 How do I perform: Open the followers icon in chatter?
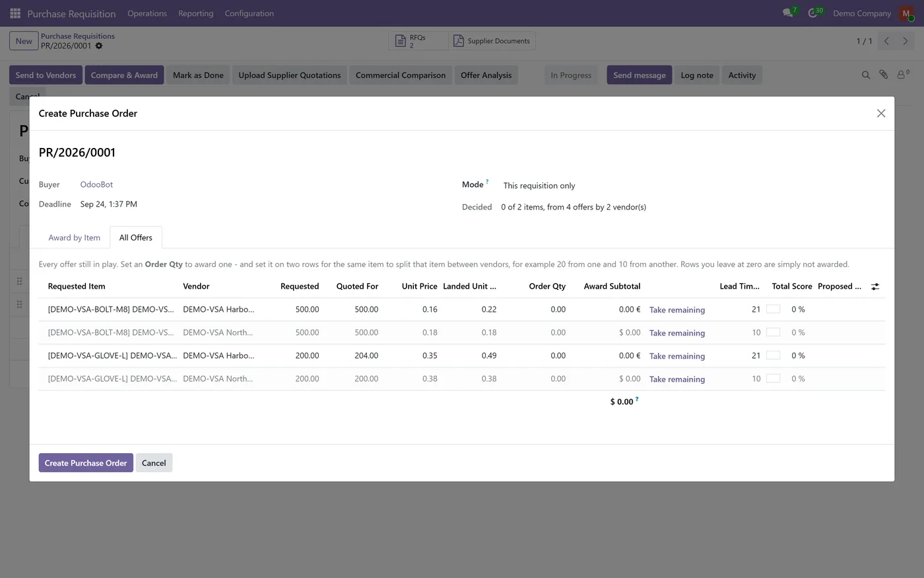coord(902,75)
